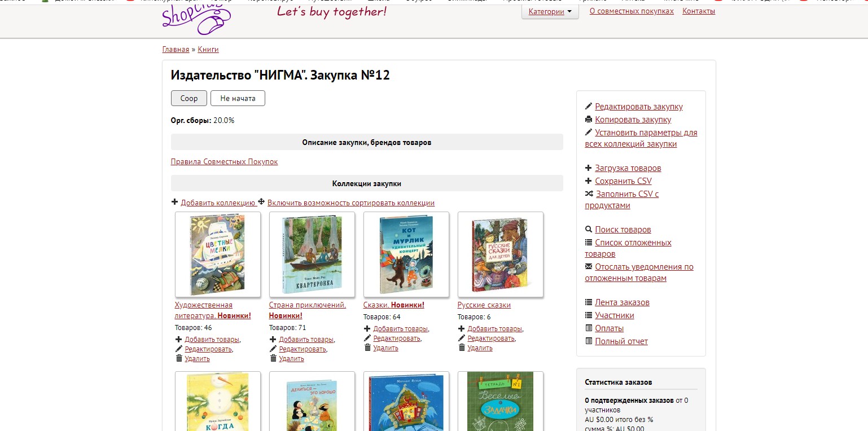This screenshot has height=431, width=868.
Task: Click Сохранить CSV link
Action: tap(623, 181)
